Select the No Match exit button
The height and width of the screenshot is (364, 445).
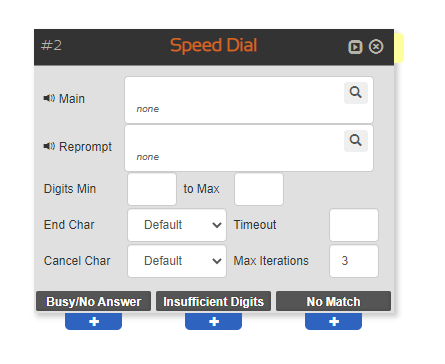[x=334, y=301]
